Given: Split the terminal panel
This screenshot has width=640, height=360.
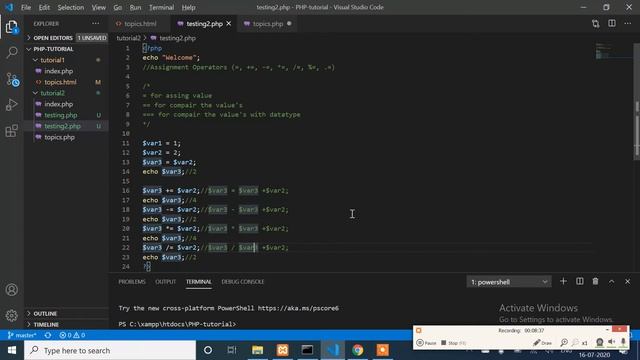Looking at the screenshot, I should [580, 281].
